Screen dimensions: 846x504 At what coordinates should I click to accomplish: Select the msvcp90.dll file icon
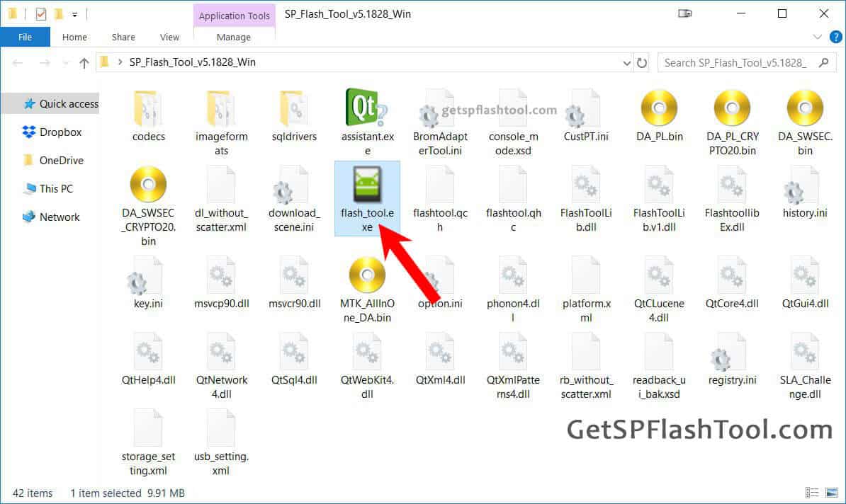point(221,275)
